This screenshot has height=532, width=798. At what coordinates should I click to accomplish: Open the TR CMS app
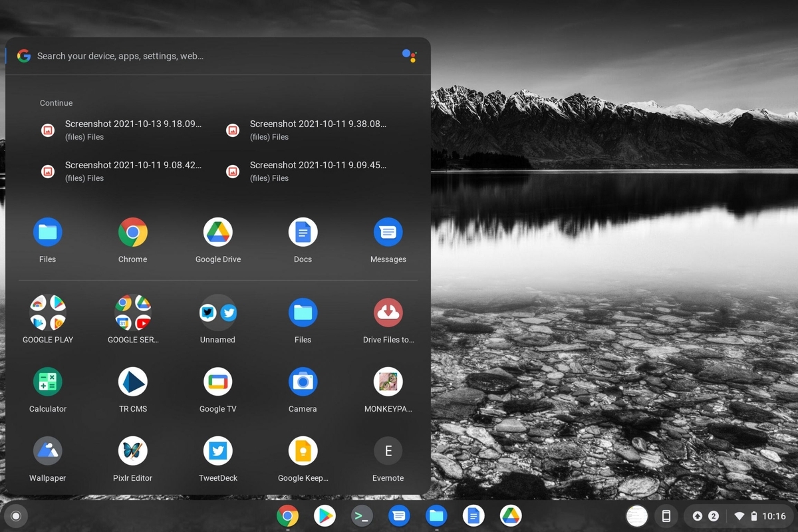tap(132, 382)
